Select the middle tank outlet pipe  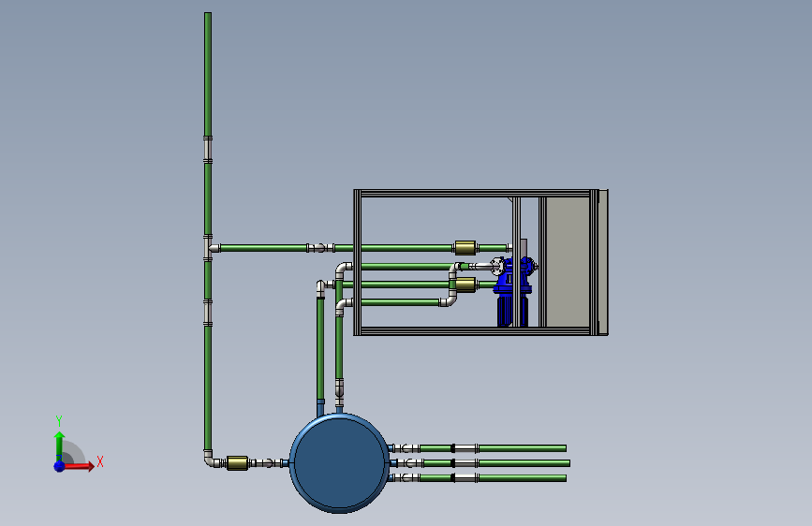[524, 463]
